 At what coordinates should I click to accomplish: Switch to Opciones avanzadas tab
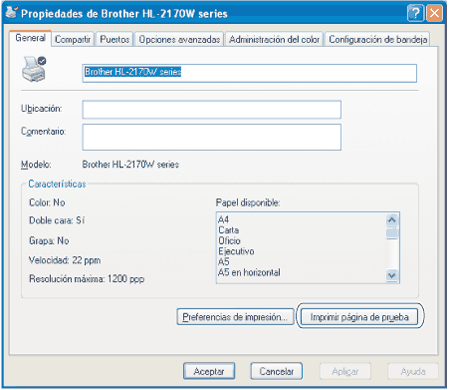click(x=179, y=39)
